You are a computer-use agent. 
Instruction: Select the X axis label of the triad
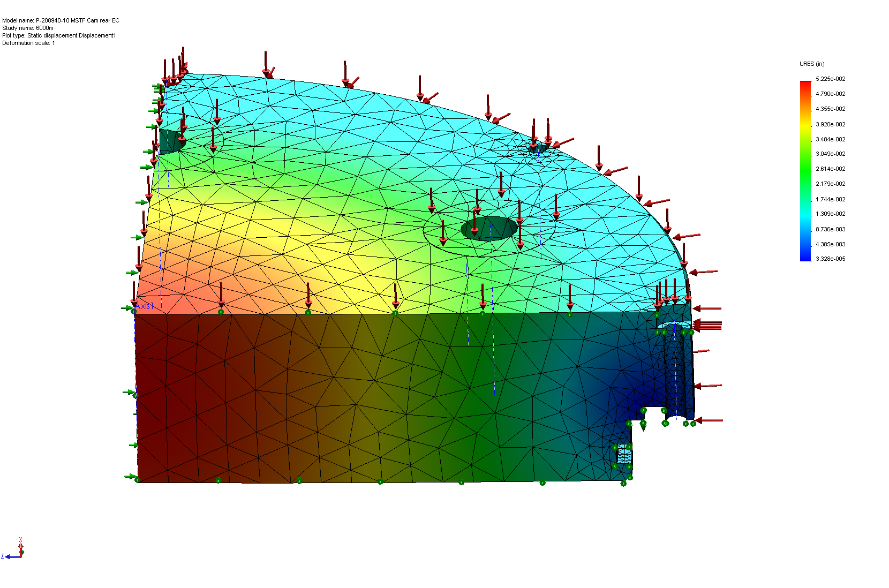(21, 540)
